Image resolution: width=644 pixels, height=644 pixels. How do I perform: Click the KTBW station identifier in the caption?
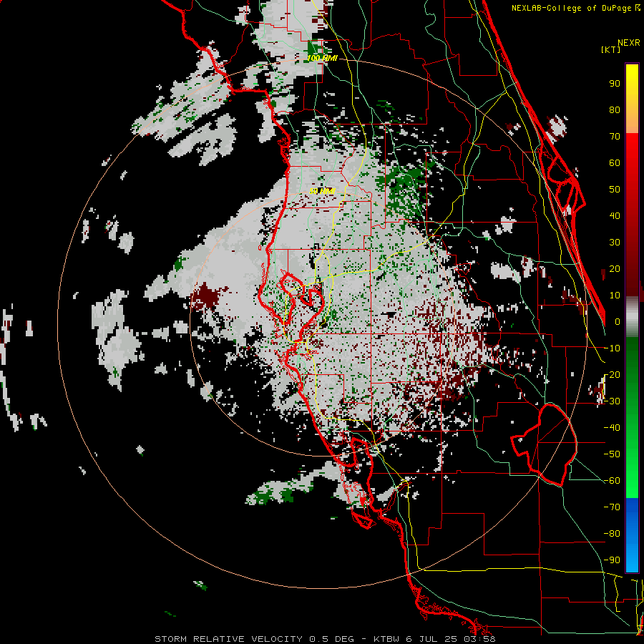click(386, 639)
